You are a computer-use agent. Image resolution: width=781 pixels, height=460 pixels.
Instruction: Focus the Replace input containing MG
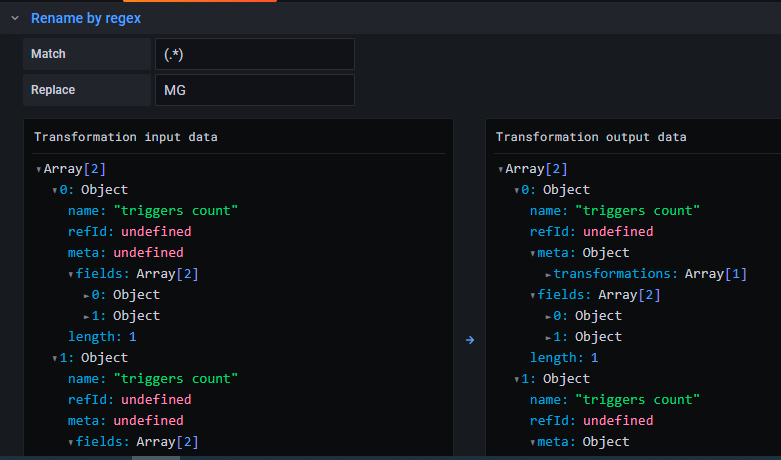pos(255,90)
